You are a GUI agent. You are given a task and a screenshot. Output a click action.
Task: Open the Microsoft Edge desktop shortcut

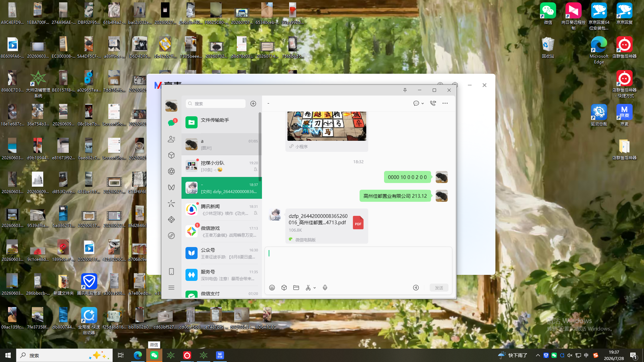pos(599,50)
